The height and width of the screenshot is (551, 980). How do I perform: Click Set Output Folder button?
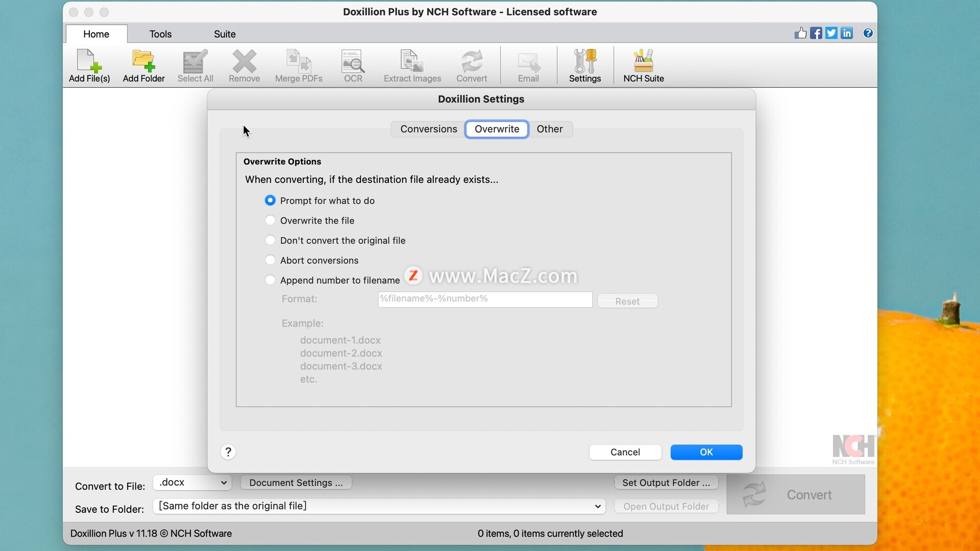pos(666,483)
